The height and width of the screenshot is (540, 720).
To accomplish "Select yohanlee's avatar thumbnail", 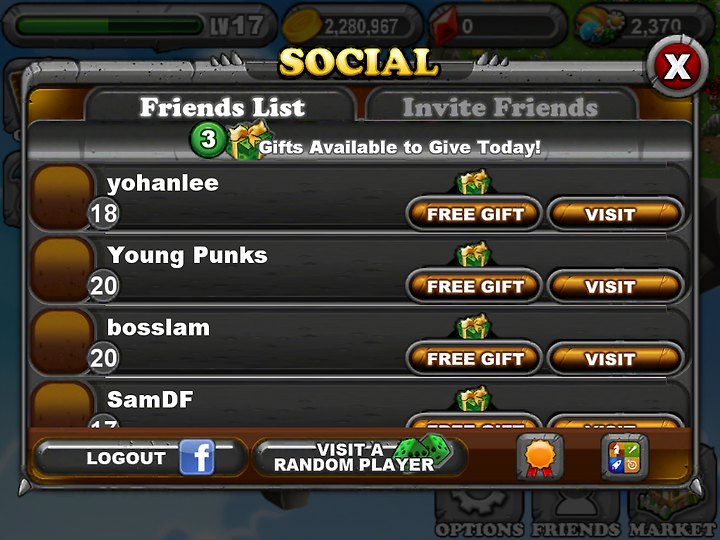I will pos(62,197).
